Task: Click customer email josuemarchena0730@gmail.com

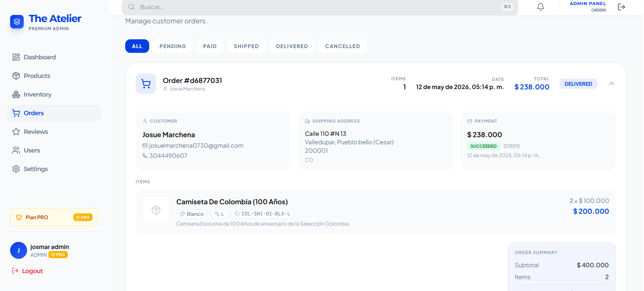Action: tap(196, 146)
